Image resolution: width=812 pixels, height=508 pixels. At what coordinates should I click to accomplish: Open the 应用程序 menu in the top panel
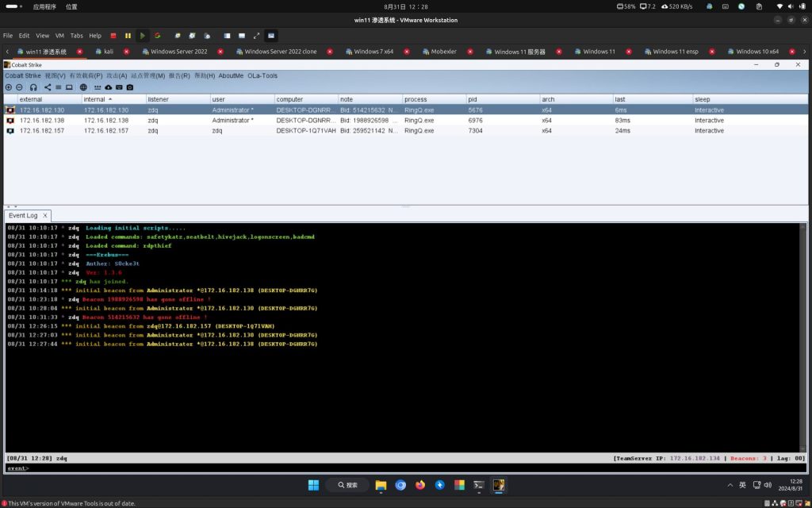pos(44,6)
